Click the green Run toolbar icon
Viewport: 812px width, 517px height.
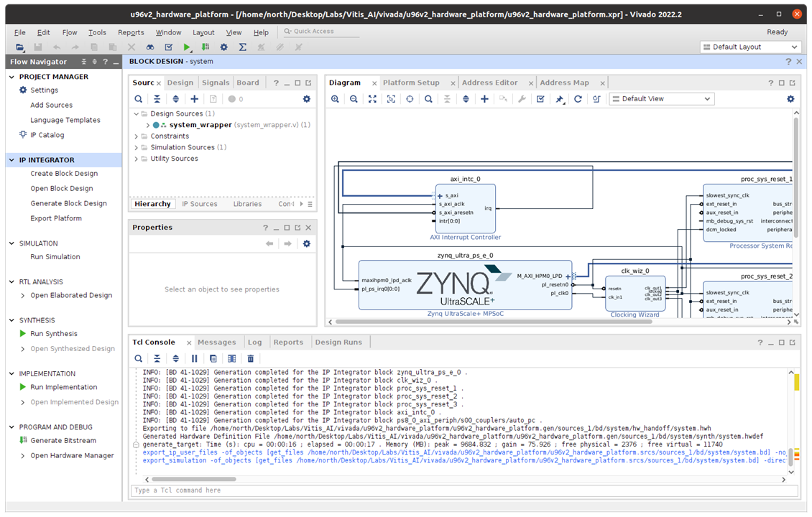tap(187, 47)
